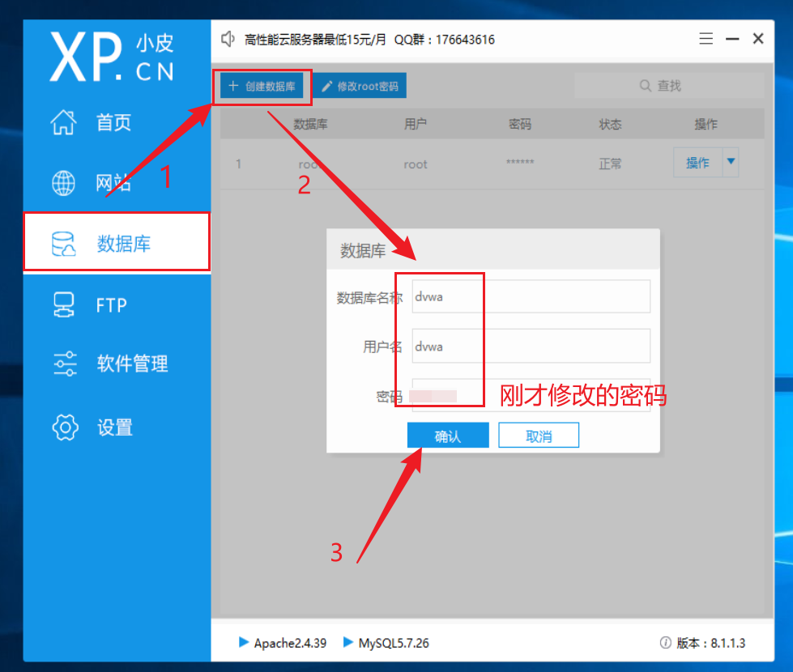
Task: Click the 密码 column header
Action: pyautogui.click(x=520, y=125)
